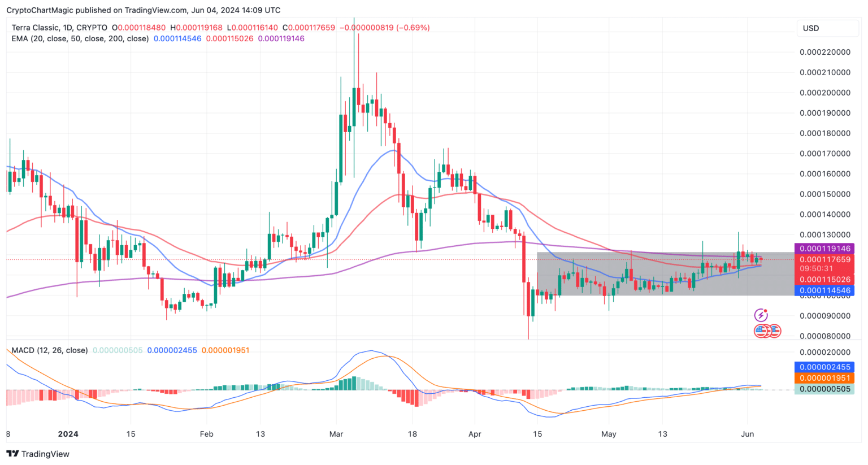The height and width of the screenshot is (465, 868).
Task: Click the blue 0.000002455 MACD axis tag
Action: pyautogui.click(x=824, y=367)
